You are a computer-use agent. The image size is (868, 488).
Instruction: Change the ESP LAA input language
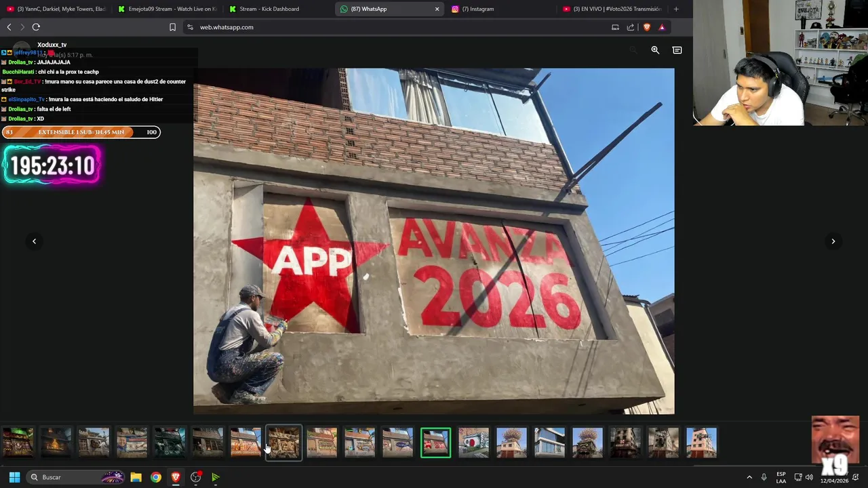pos(781,477)
